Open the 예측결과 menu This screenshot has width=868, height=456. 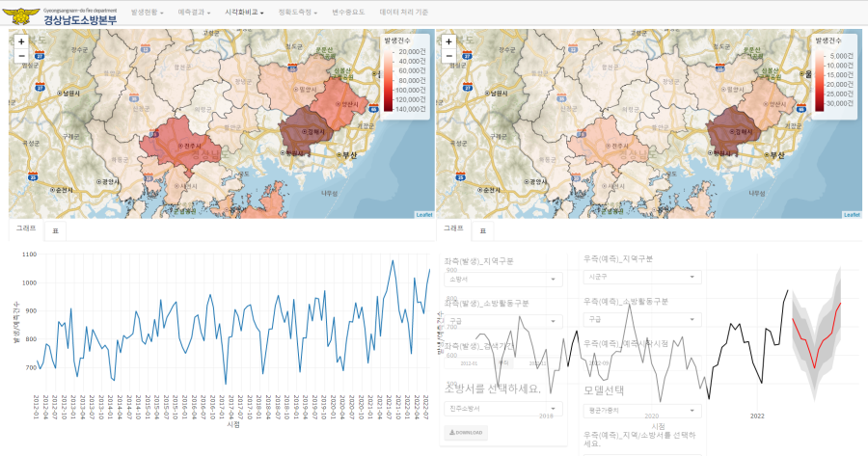coord(194,13)
